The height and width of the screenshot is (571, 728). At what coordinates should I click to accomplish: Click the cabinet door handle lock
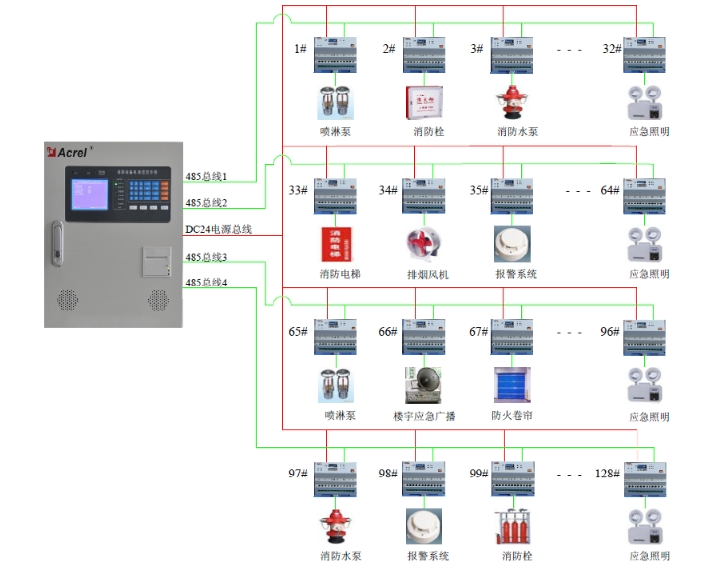(57, 243)
